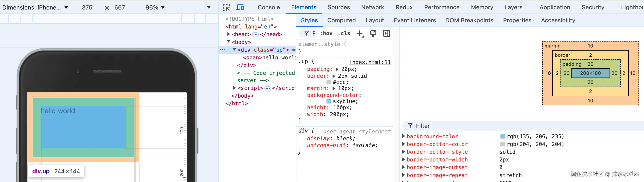Image resolution: width=644 pixels, height=182 pixels.
Task: Expand the border shorthand triangle
Action: click(334, 76)
